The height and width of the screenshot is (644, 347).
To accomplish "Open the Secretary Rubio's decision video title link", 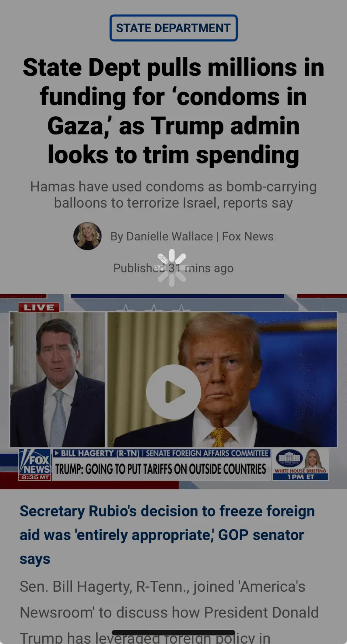I will pyautogui.click(x=167, y=535).
